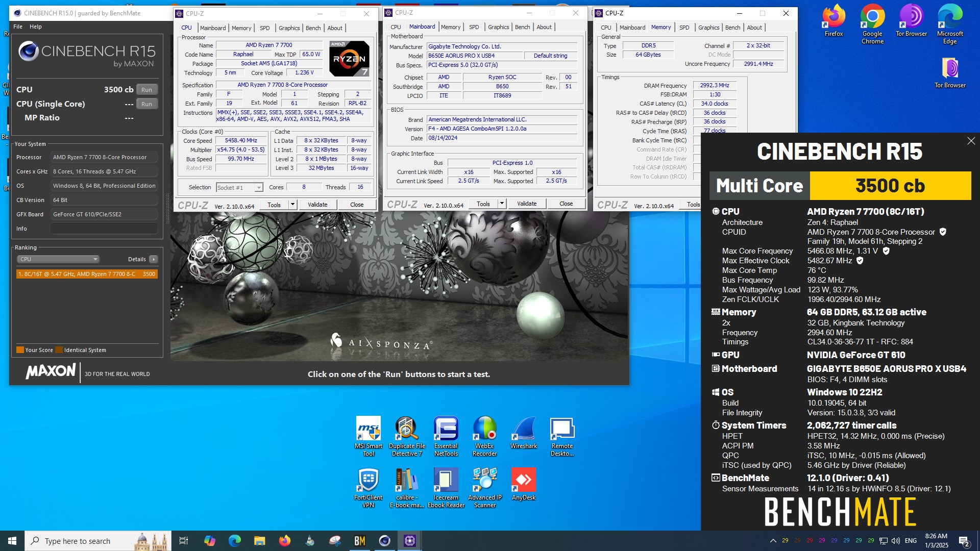Open File Explorer from the taskbar
The width and height of the screenshot is (980, 551).
[260, 541]
